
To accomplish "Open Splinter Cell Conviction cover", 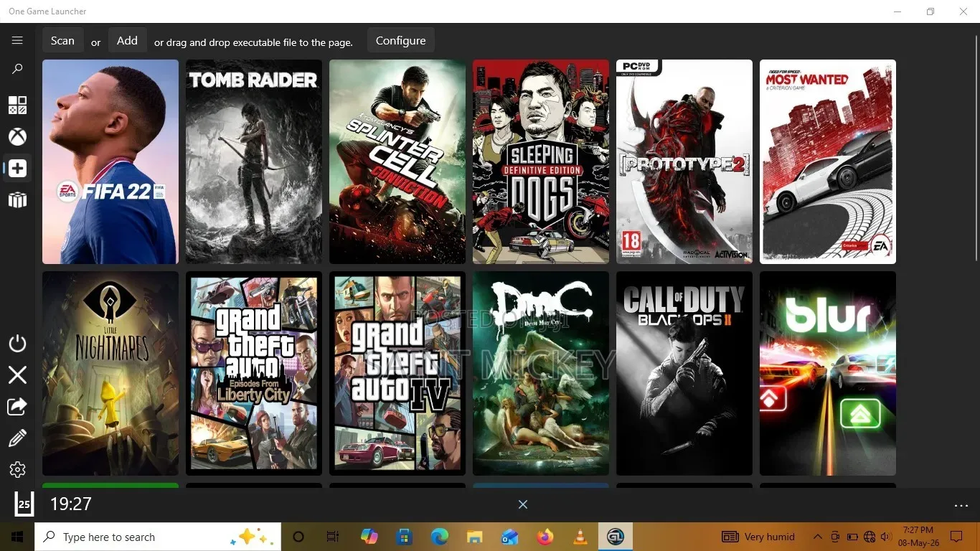I will [397, 161].
